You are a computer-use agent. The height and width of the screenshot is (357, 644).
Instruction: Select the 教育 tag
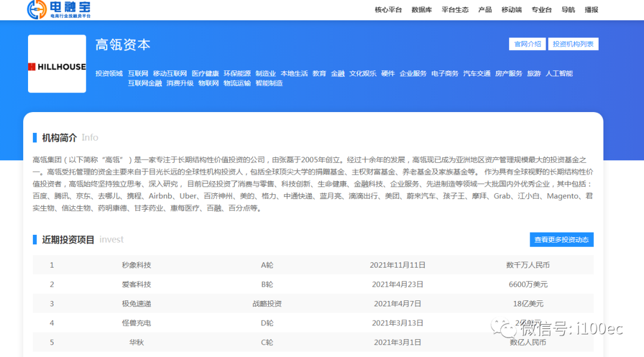(319, 73)
